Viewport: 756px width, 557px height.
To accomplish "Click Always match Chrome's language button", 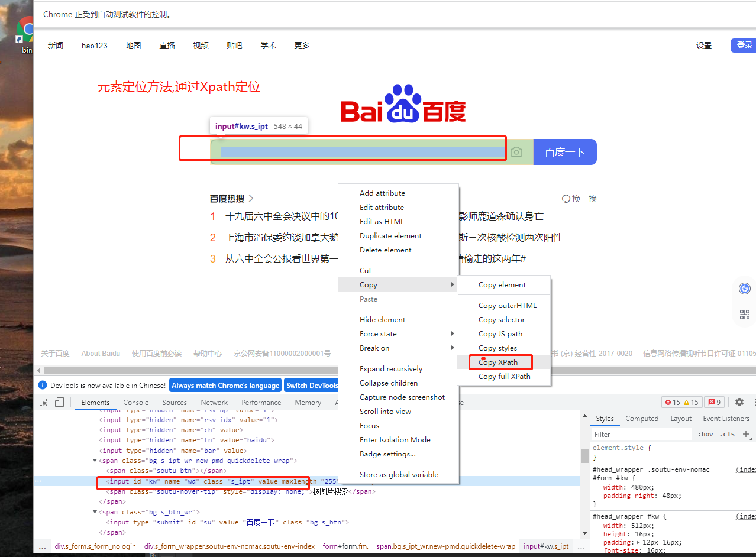I will tap(225, 386).
